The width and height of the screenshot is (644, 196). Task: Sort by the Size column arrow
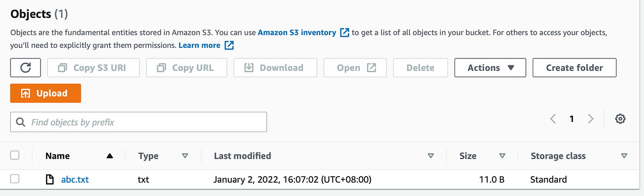pyautogui.click(x=502, y=156)
